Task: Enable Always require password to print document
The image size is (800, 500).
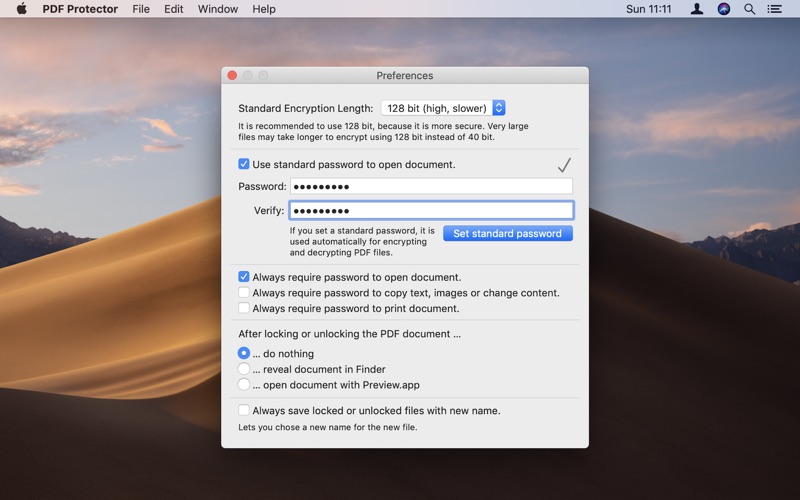Action: [x=244, y=308]
